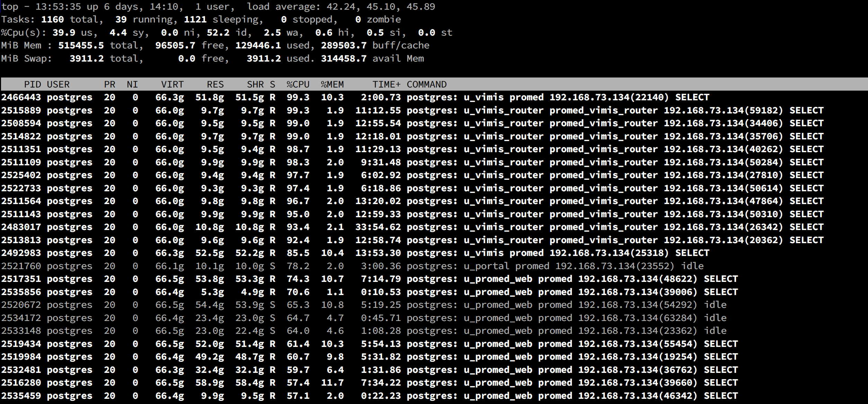The width and height of the screenshot is (868, 404).
Task: Click the USER column header
Action: (x=58, y=84)
